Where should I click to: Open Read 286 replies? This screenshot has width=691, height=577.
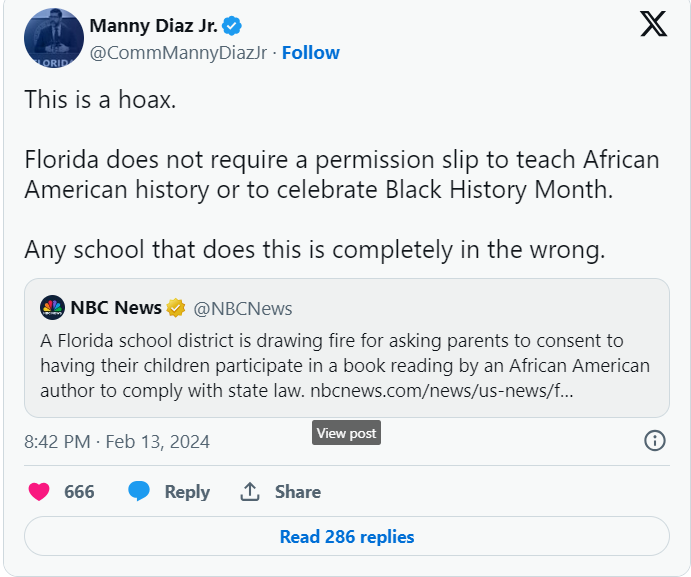tap(347, 536)
